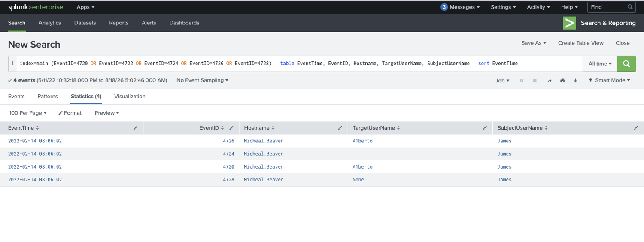Click into the search query input

299,64
